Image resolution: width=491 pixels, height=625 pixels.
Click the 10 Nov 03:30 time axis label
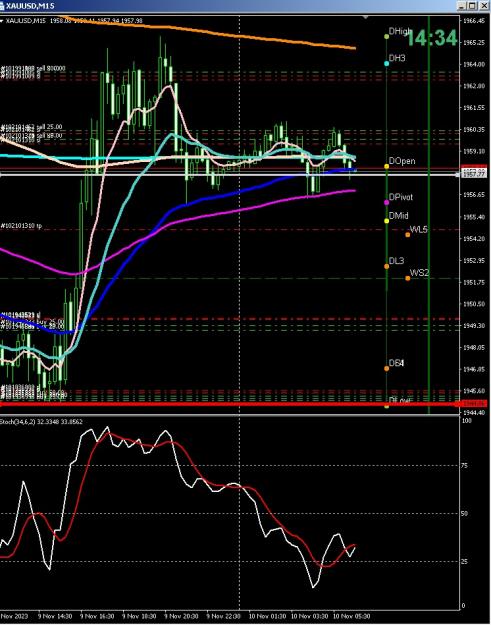click(310, 616)
